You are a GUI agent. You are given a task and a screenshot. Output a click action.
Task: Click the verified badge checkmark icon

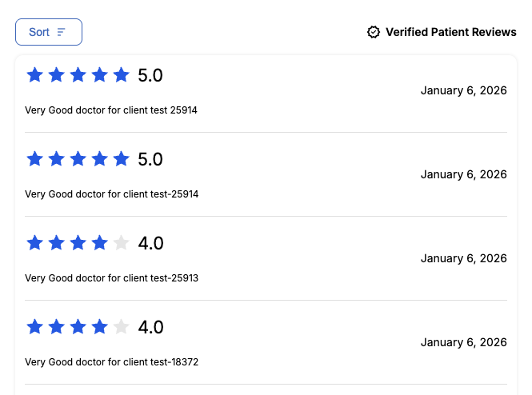pos(374,32)
